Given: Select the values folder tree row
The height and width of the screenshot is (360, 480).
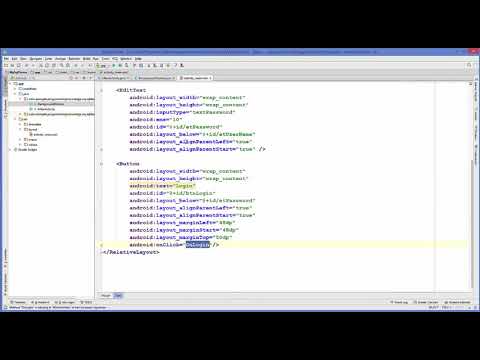Looking at the screenshot, I should pos(31,145).
